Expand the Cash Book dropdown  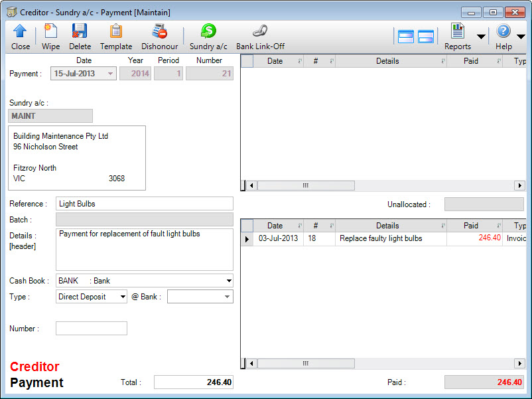[228, 281]
